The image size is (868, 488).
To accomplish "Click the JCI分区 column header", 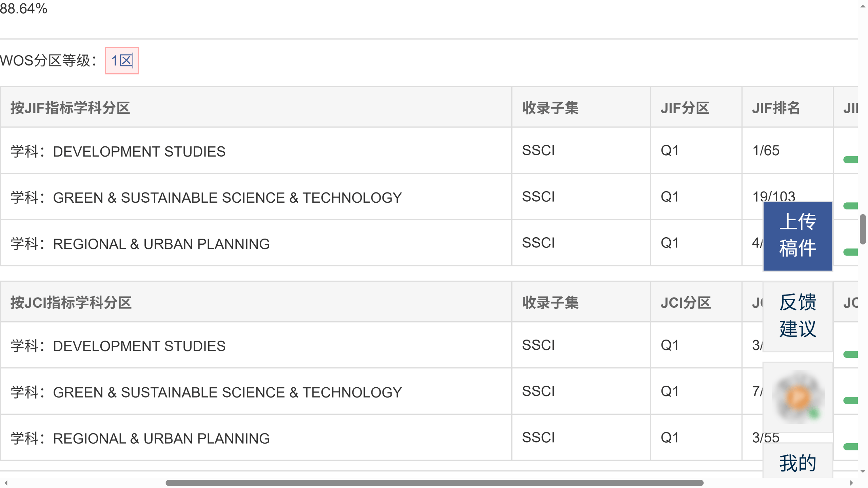I will coord(685,302).
